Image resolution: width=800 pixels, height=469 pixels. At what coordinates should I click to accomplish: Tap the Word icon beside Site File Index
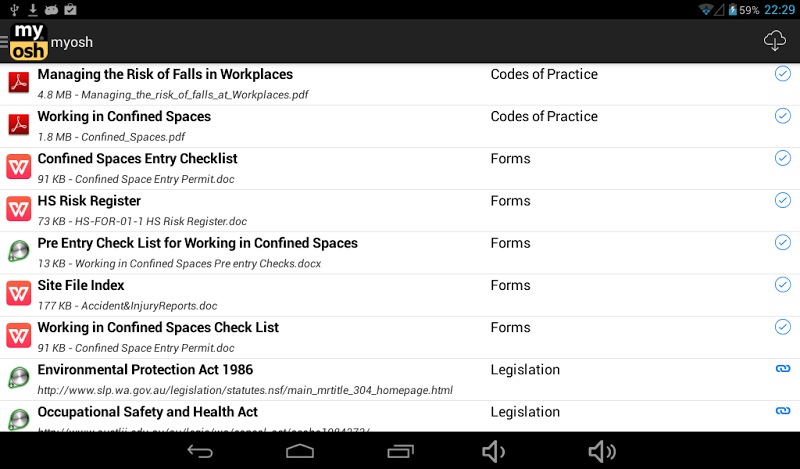pos(19,293)
